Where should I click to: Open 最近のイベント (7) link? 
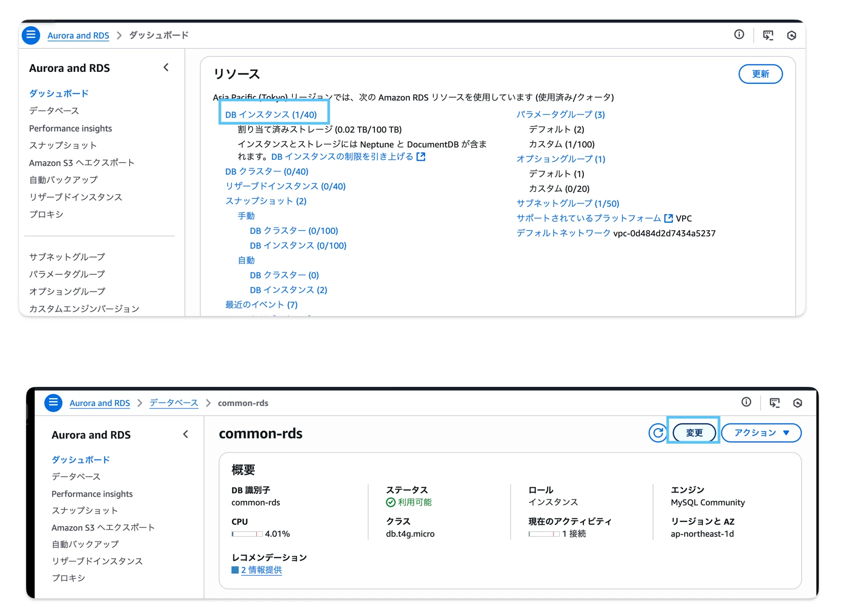(x=261, y=305)
